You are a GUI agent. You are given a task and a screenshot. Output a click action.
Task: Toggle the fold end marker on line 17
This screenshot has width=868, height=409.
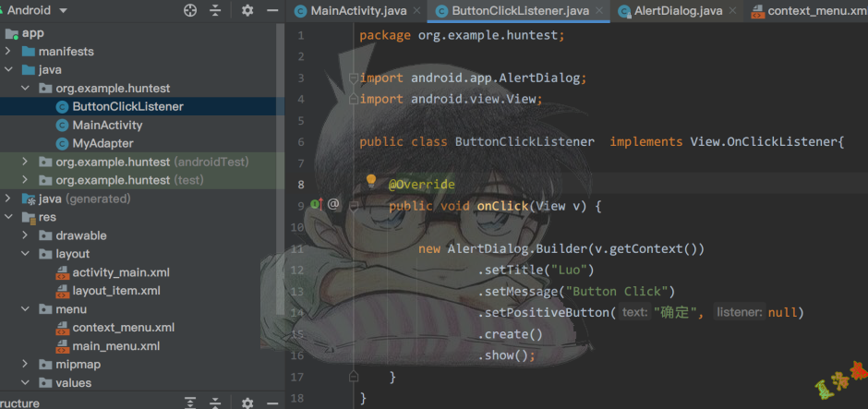pyautogui.click(x=354, y=377)
